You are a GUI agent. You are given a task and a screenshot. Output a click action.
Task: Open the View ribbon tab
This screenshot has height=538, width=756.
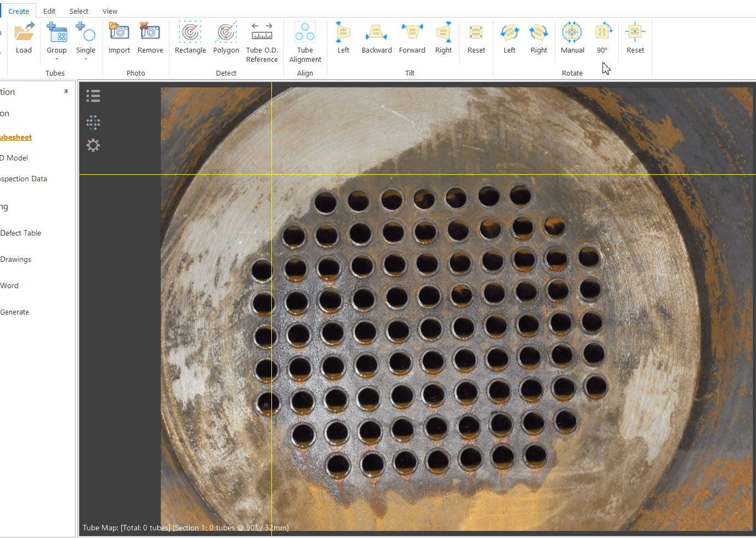click(110, 10)
